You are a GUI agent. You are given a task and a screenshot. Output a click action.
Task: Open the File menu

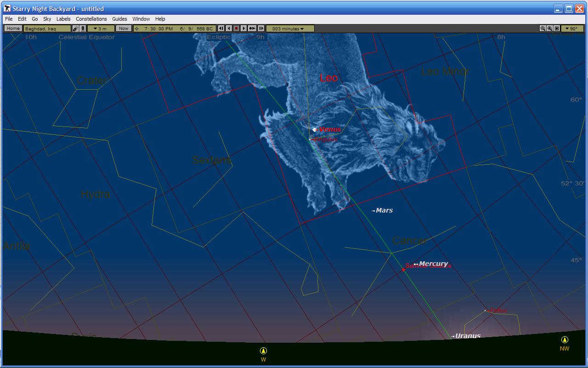pyautogui.click(x=9, y=19)
